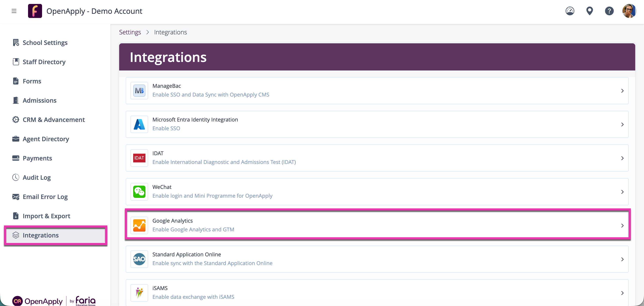Open Microsoft Entra Identity Integration title
This screenshot has height=306, width=644.
(x=195, y=120)
